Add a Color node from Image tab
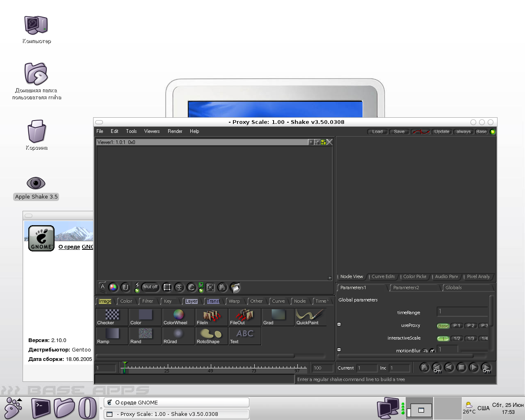Image resolution: width=525 pixels, height=420 pixels. pyautogui.click(x=145, y=317)
